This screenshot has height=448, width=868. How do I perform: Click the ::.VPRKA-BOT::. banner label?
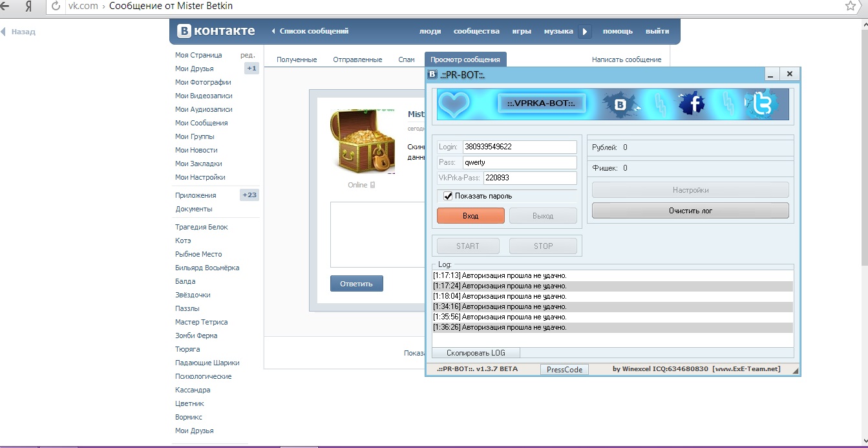click(x=542, y=103)
